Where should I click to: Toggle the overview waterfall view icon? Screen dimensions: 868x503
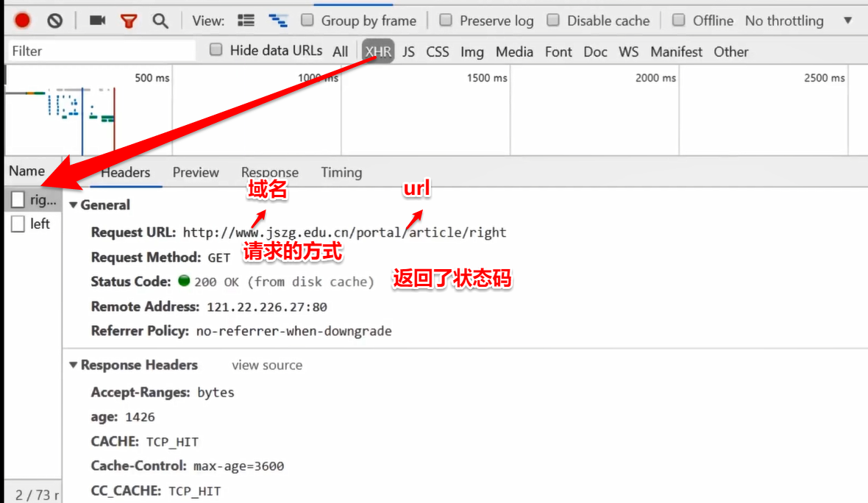pyautogui.click(x=278, y=20)
